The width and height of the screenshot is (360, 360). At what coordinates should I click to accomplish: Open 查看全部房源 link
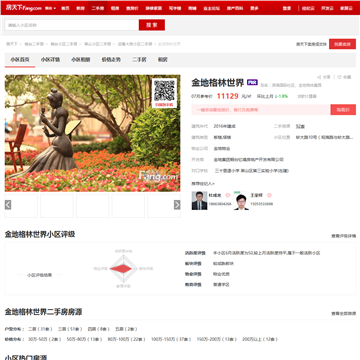(343, 314)
